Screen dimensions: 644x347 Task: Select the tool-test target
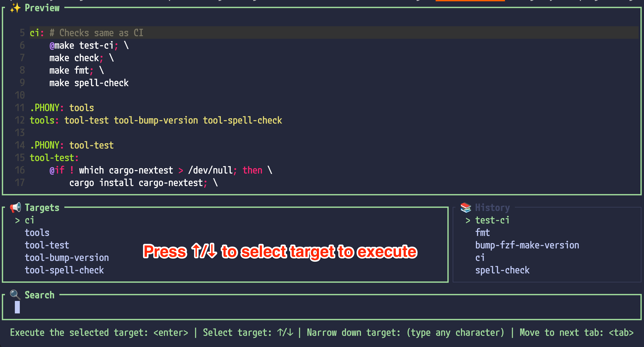[x=47, y=245]
